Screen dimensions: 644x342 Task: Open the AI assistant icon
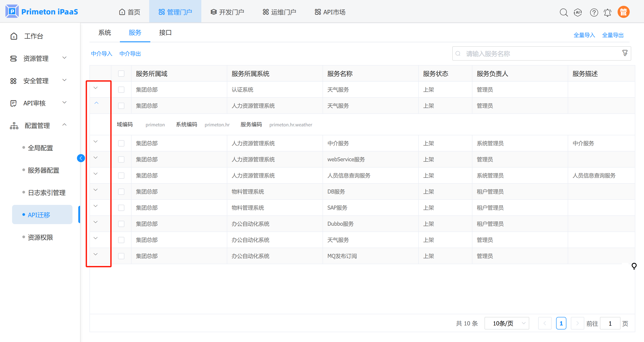point(578,12)
